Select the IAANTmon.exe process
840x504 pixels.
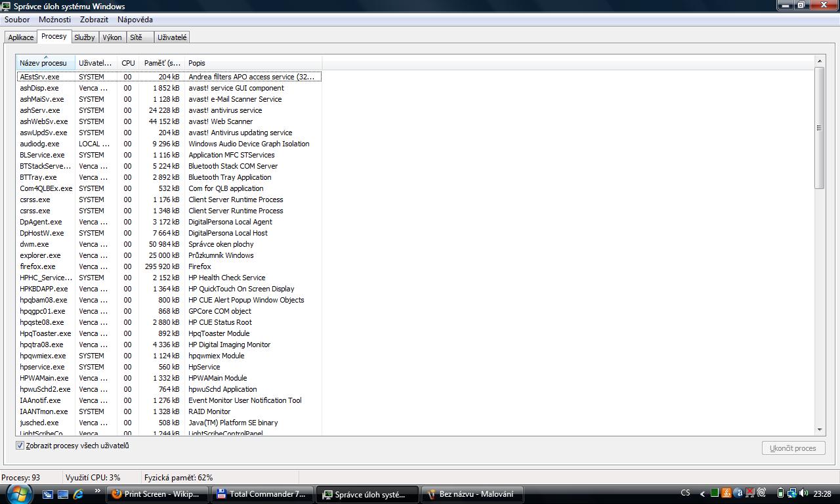pyautogui.click(x=169, y=411)
